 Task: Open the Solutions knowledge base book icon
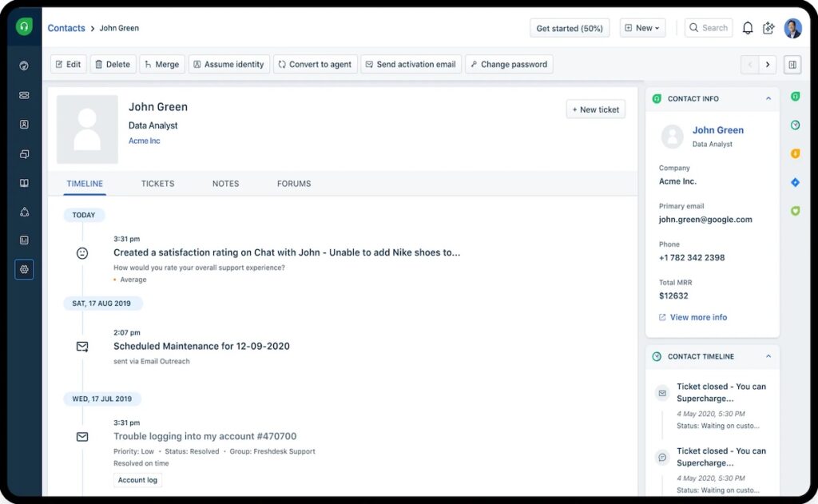coord(24,183)
